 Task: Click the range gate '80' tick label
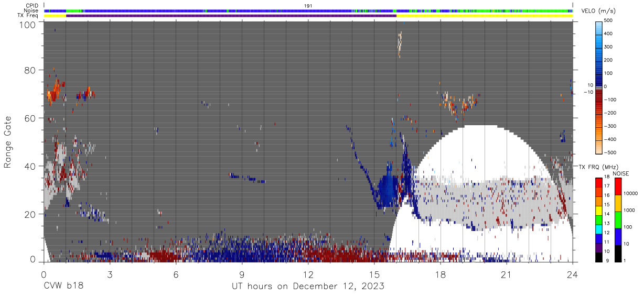(30, 70)
